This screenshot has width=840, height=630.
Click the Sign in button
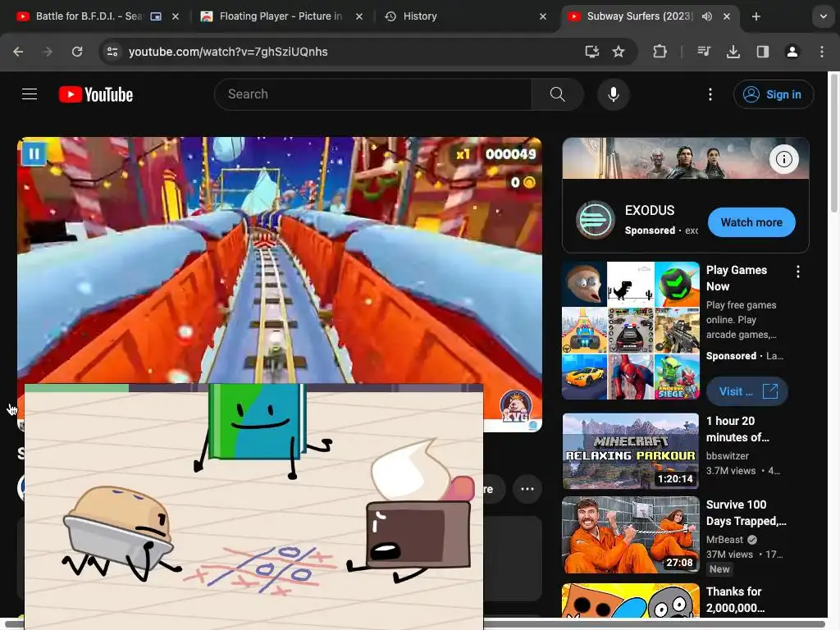coord(774,94)
